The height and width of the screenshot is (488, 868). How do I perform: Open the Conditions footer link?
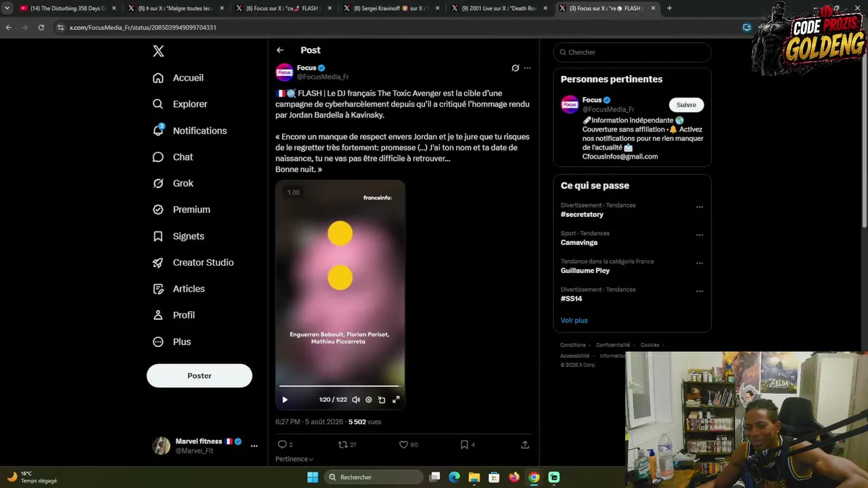[573, 345]
